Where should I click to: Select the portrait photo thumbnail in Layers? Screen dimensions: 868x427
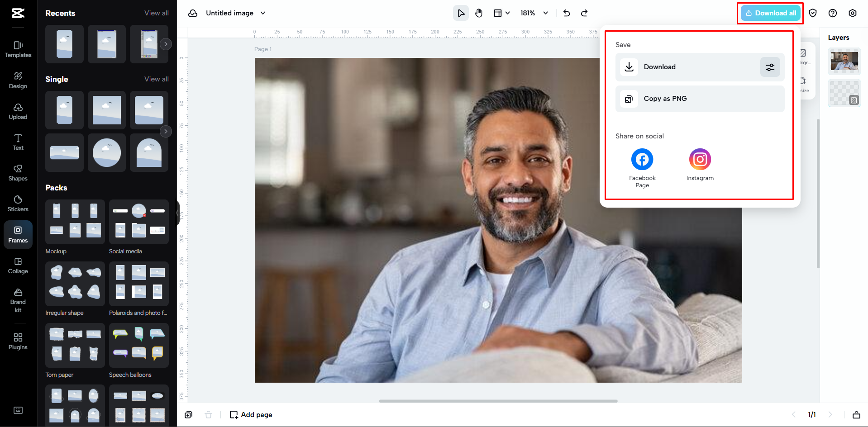(x=844, y=61)
